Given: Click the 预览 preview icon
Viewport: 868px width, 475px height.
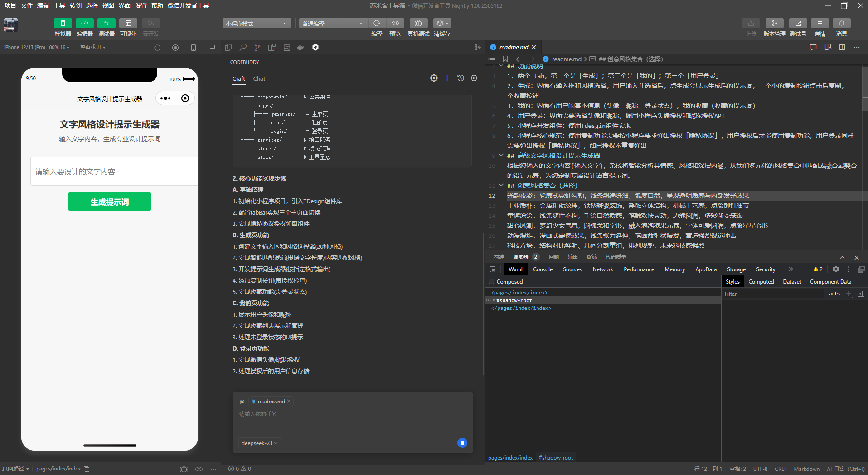Looking at the screenshot, I should tap(395, 23).
